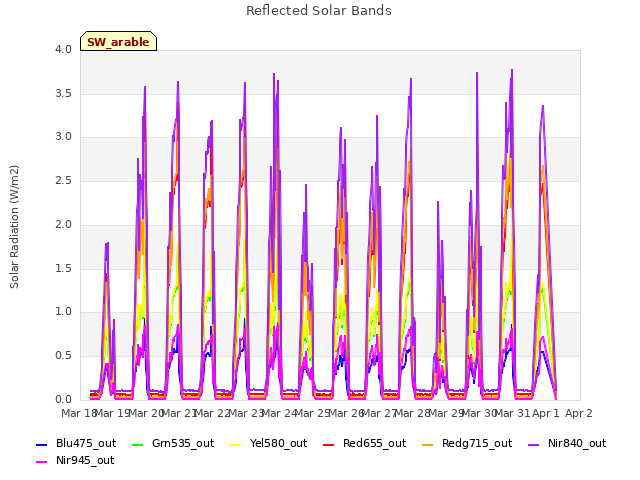Click the Mar 24 x-axis label

[280, 413]
